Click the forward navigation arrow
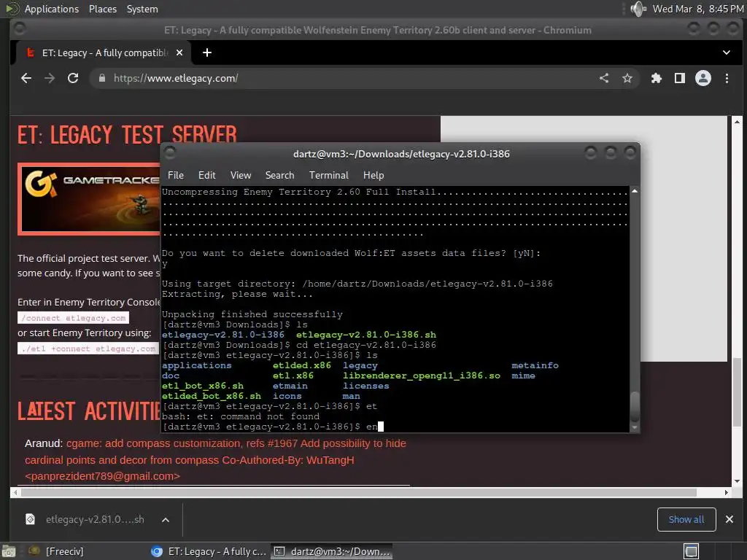Viewport: 747px width, 560px height. pyautogui.click(x=50, y=78)
